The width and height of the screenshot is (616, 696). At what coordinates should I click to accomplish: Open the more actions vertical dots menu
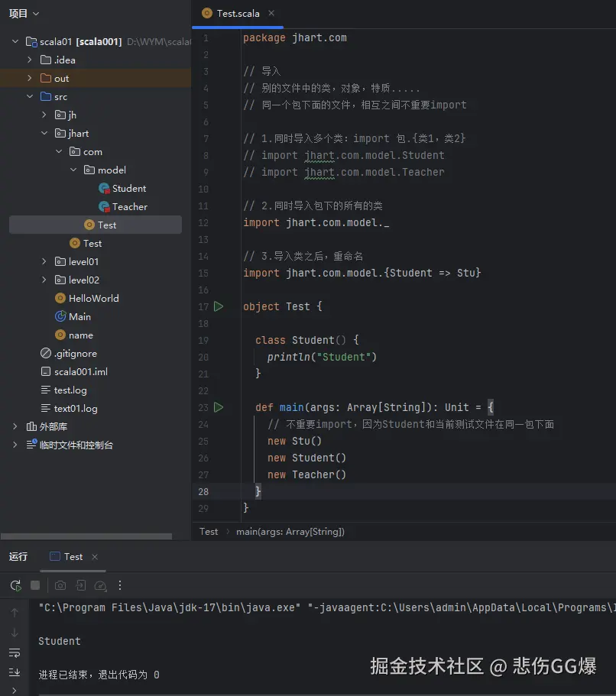click(x=120, y=585)
